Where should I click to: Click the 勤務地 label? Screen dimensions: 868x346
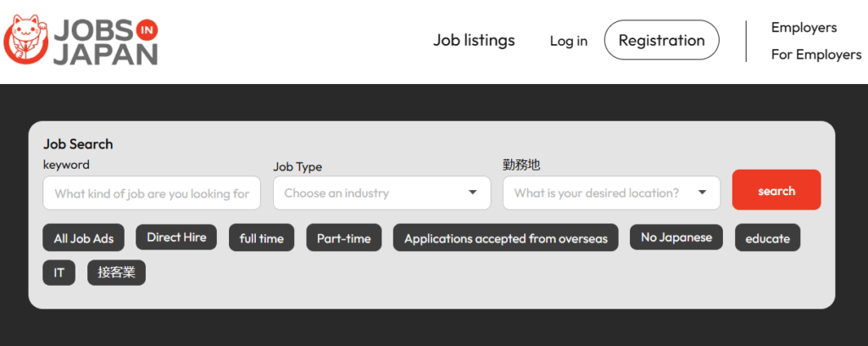tap(521, 165)
